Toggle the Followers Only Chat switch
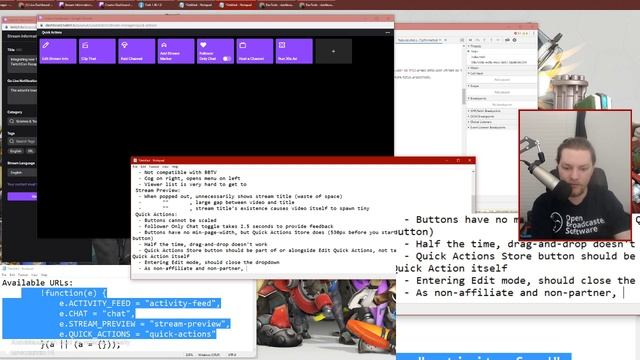This screenshot has height=360, width=640. [227, 59]
